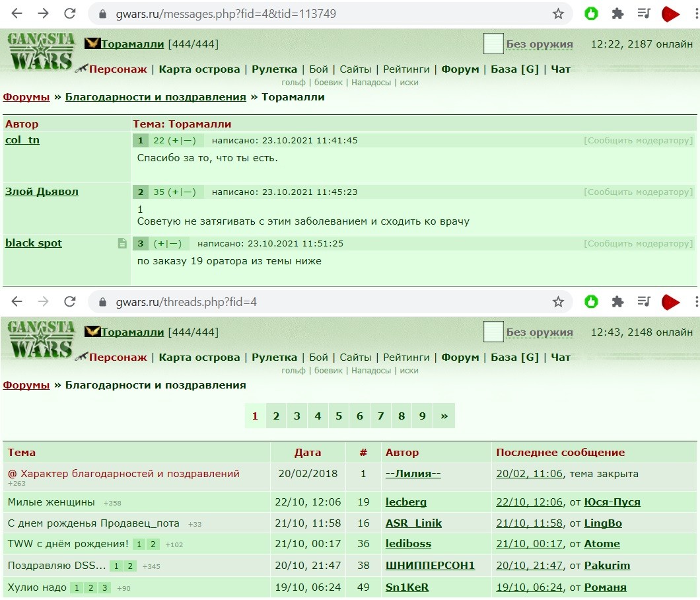Open page 3 of Хулио надо thread

click(104, 587)
